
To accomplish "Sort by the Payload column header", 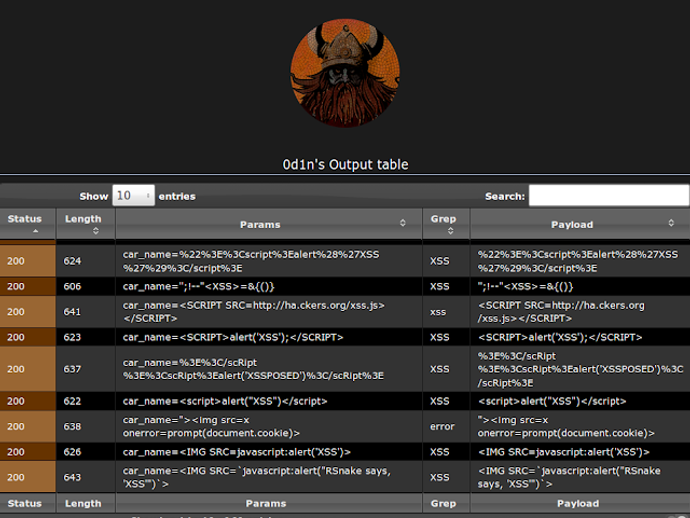I will [580, 224].
